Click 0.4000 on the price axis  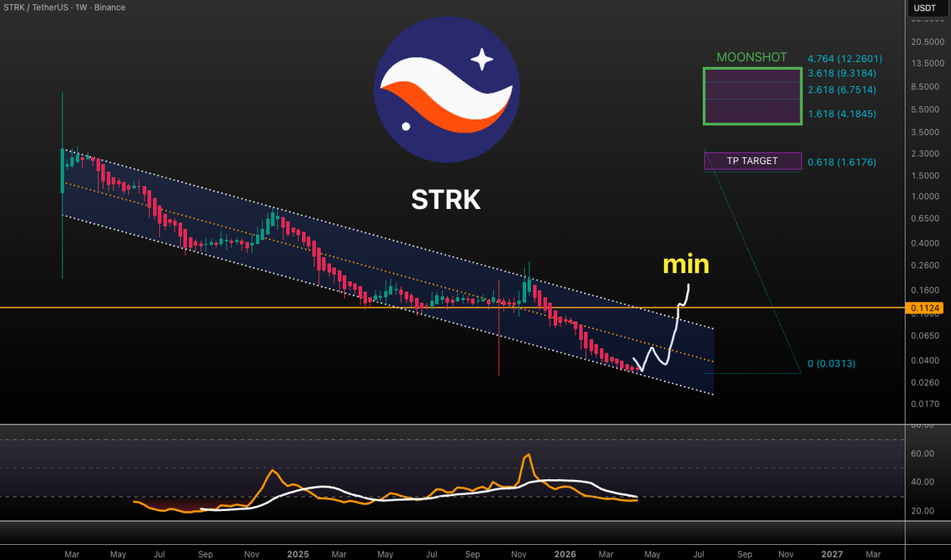pyautogui.click(x=925, y=243)
